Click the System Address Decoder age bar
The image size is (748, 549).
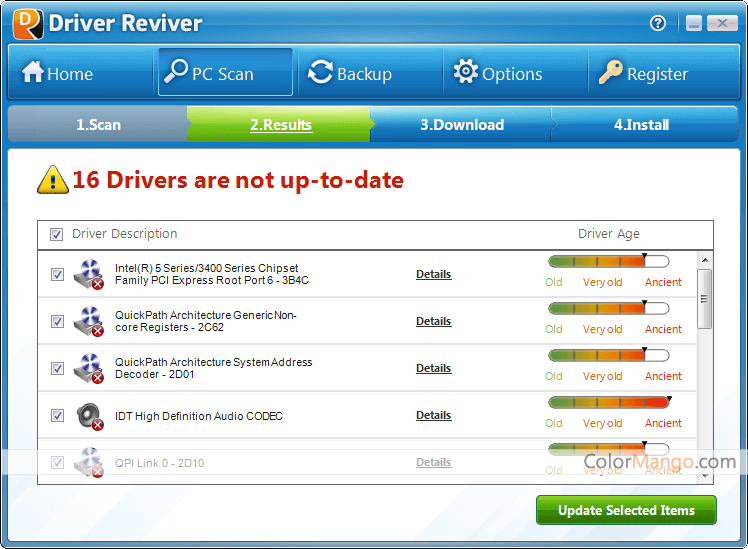pos(609,355)
